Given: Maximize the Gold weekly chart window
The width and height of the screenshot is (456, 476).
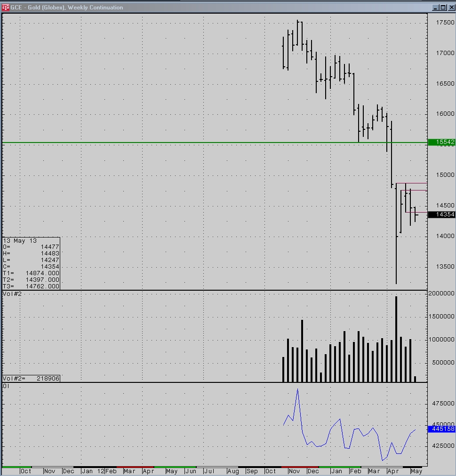Looking at the screenshot, I should click(443, 8).
